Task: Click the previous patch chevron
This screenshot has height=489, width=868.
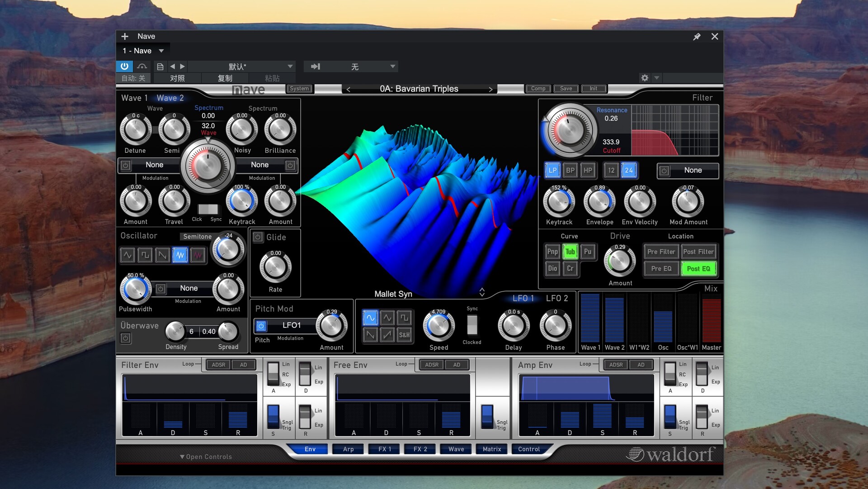Action: tap(348, 89)
